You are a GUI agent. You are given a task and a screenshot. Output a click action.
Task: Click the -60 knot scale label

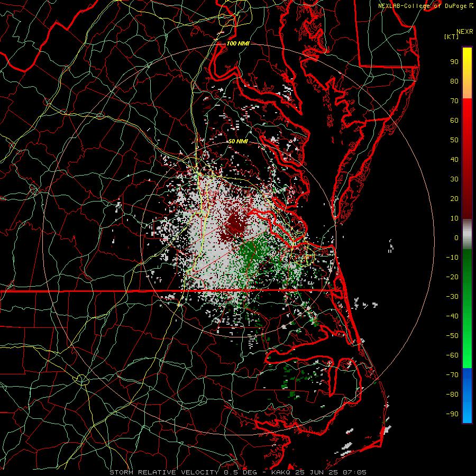click(452, 355)
